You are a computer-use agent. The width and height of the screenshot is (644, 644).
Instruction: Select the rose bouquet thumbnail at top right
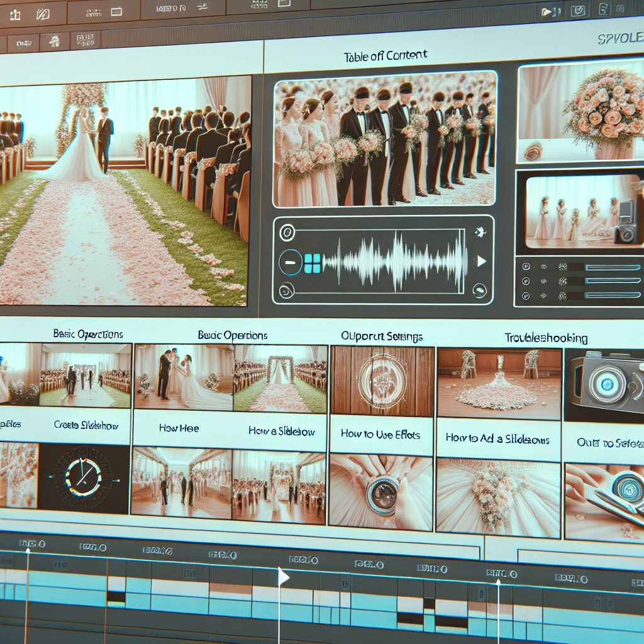pos(580,112)
